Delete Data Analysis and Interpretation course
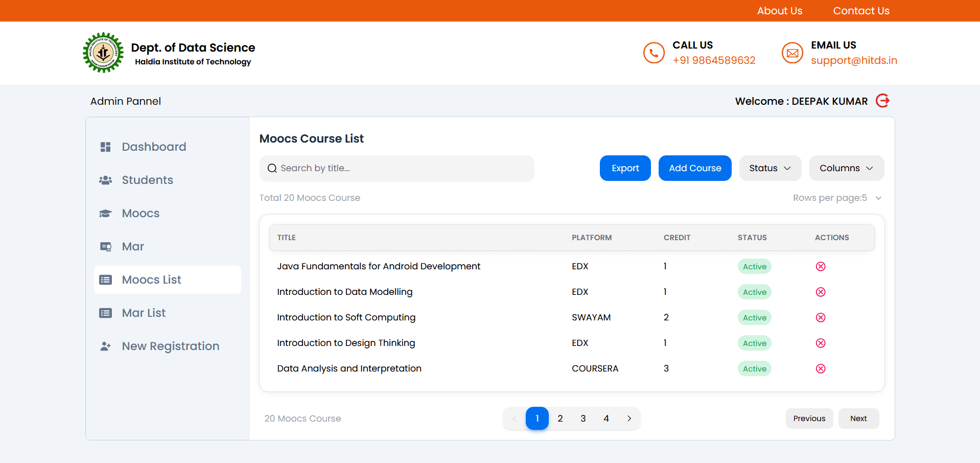 click(x=821, y=368)
